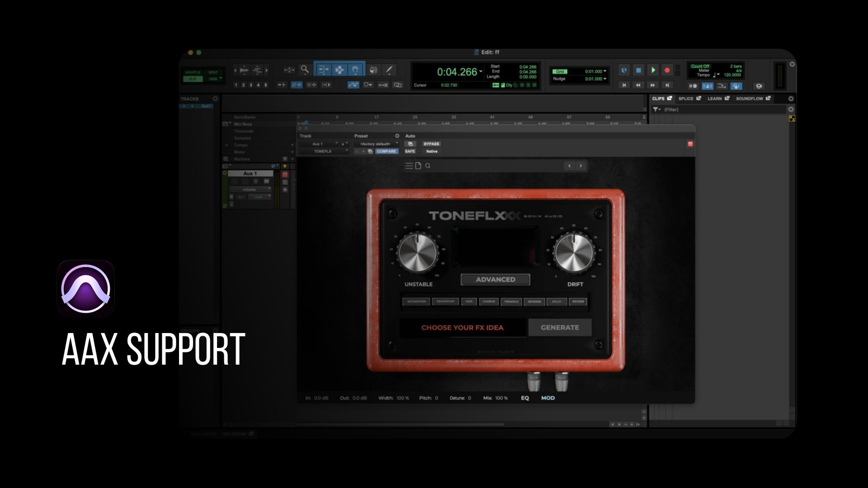Click the new preset document icon

[418, 166]
